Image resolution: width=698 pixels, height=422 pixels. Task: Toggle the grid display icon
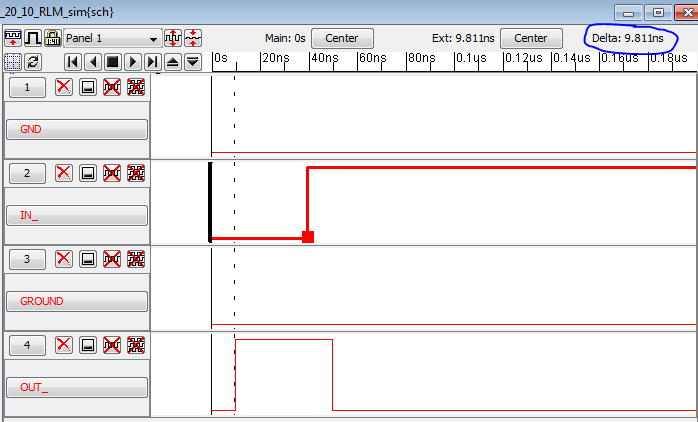(12, 62)
